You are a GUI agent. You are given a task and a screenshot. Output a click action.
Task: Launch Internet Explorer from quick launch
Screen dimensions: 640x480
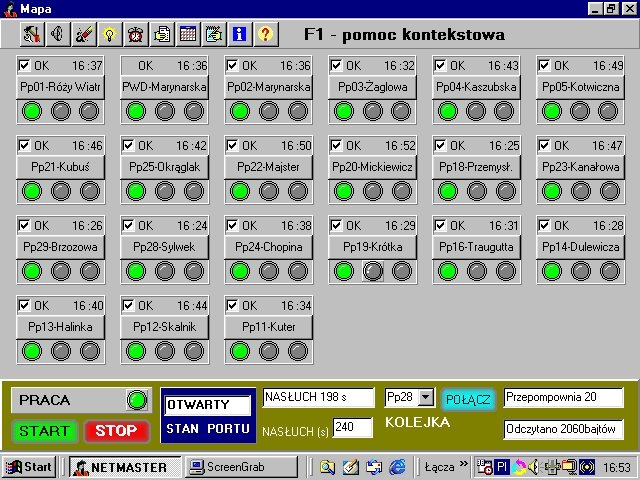tap(397, 467)
